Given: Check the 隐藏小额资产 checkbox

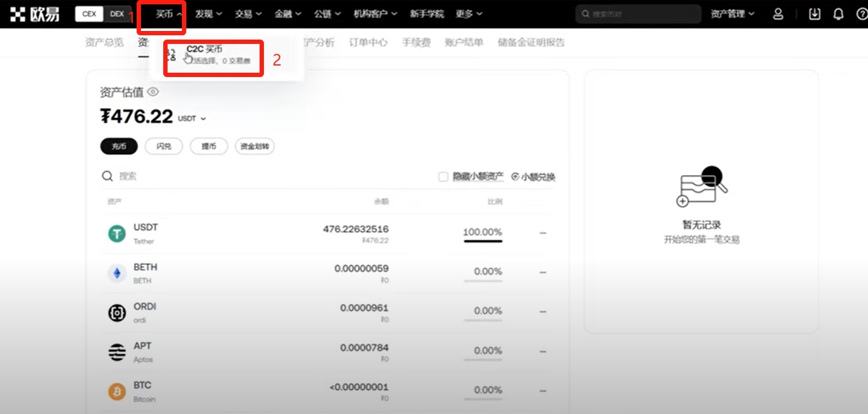Looking at the screenshot, I should (x=444, y=176).
